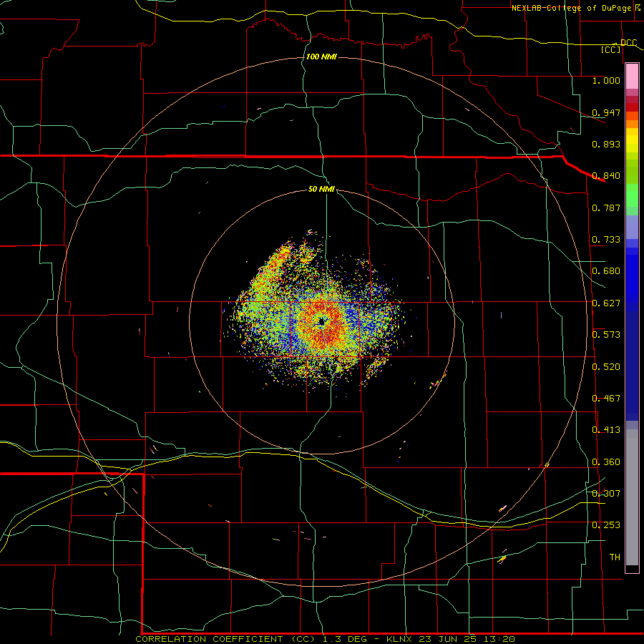
Task: Click the pink swatch atop the color bar
Action: pos(632,76)
